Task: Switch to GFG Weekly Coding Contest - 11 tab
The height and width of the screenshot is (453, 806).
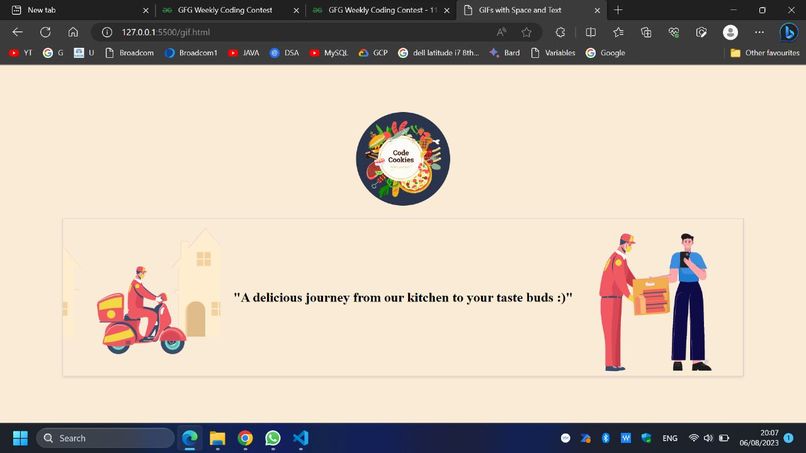Action: pos(379,10)
